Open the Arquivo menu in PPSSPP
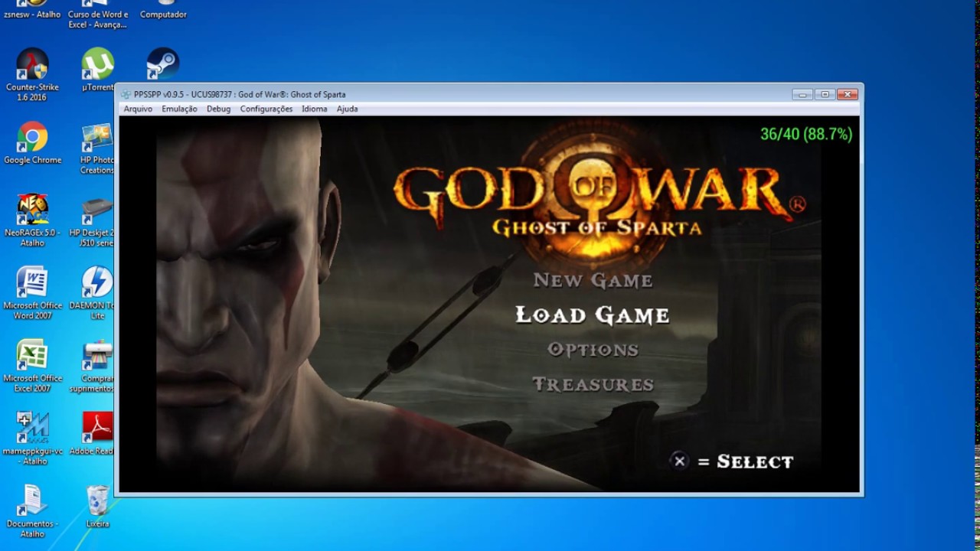 [x=138, y=109]
